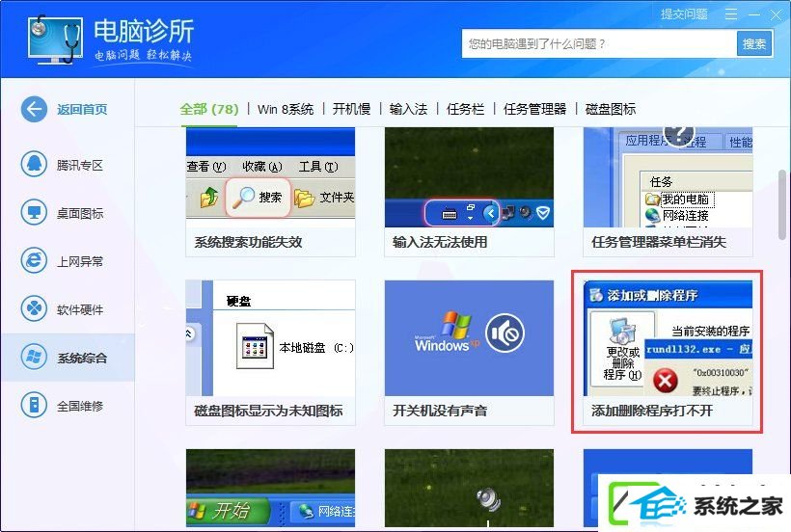Open the 系统综合 Windows flag icon category
The height and width of the screenshot is (532, 791).
coord(34,358)
